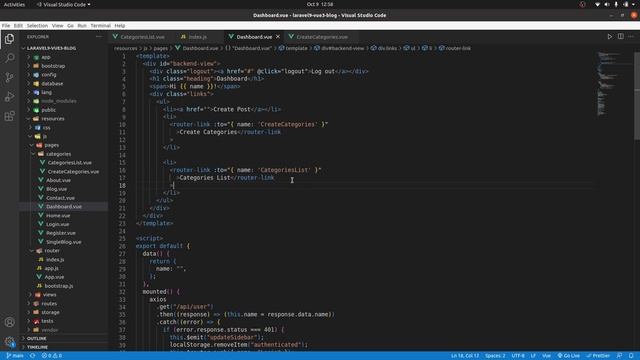Viewport: 640px width, 360px height.
Task: Open App.vue in the explorer
Action: tap(54, 277)
